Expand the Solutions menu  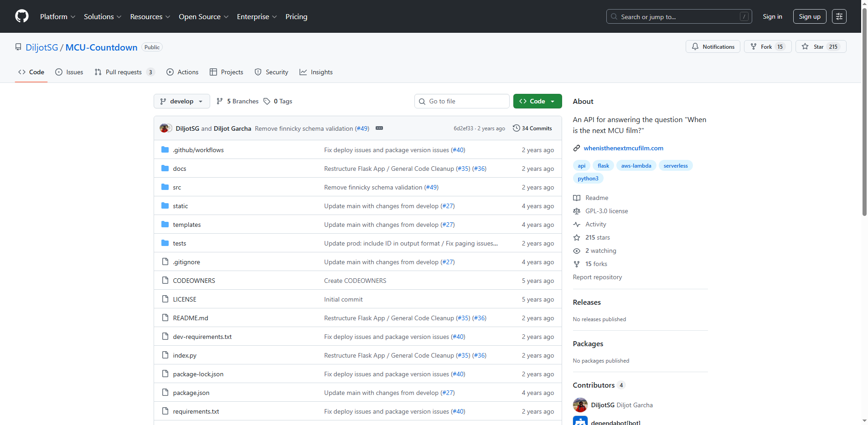pos(103,16)
